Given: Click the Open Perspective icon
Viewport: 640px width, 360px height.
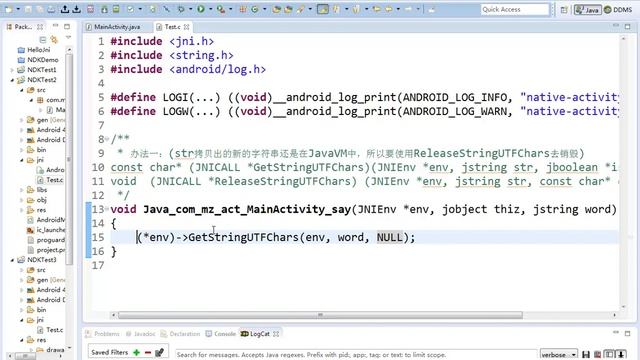Looking at the screenshot, I should (x=564, y=10).
